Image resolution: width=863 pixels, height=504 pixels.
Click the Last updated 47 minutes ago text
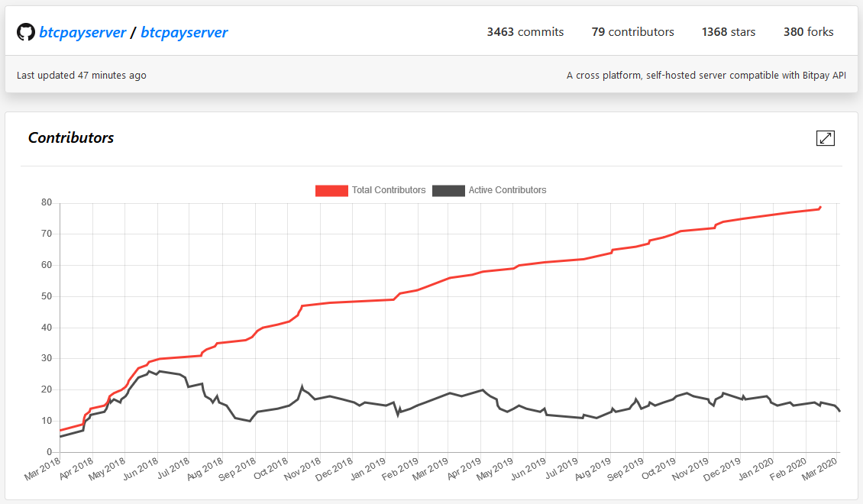[82, 76]
